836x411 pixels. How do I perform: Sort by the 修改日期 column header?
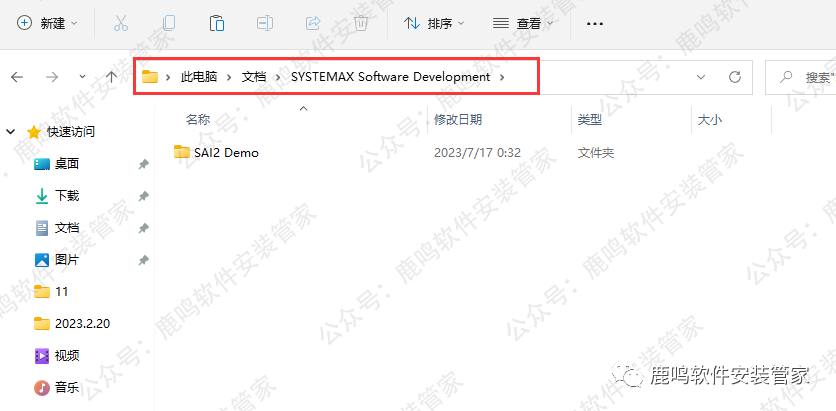[x=458, y=119]
